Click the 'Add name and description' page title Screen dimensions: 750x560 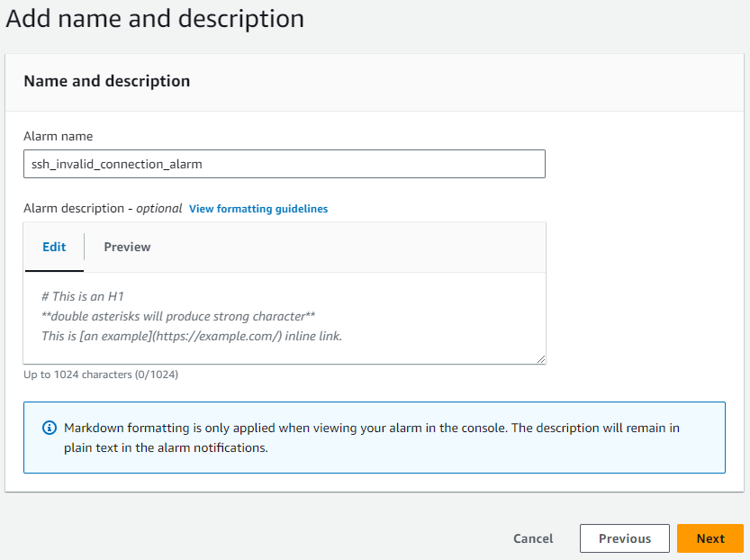(155, 19)
